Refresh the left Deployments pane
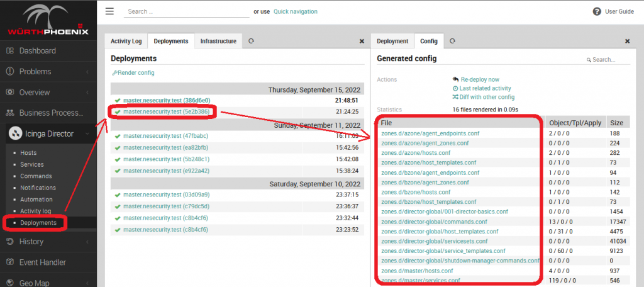The width and height of the screenshot is (644, 287). 252,41
